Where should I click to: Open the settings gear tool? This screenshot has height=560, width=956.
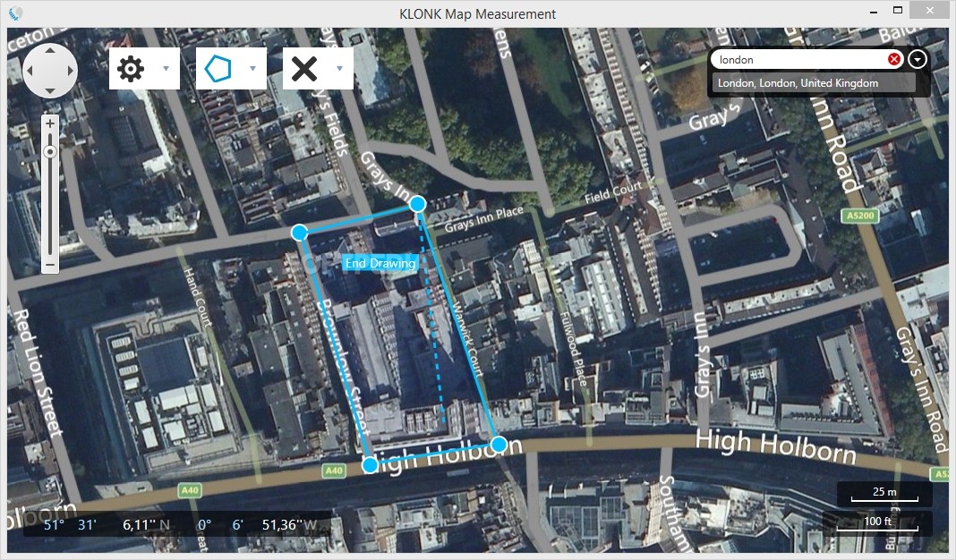click(x=131, y=68)
